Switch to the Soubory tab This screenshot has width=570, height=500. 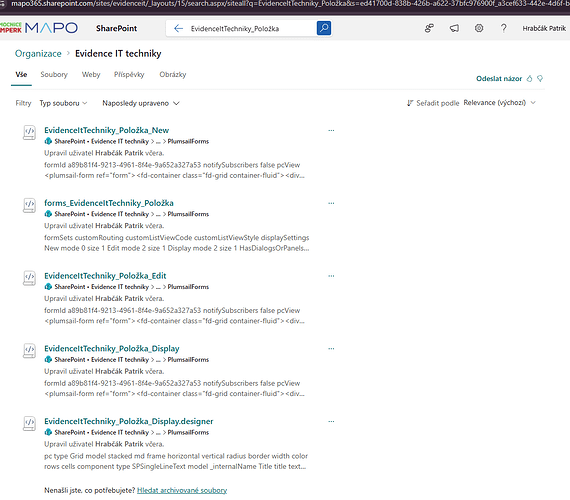[x=54, y=75]
